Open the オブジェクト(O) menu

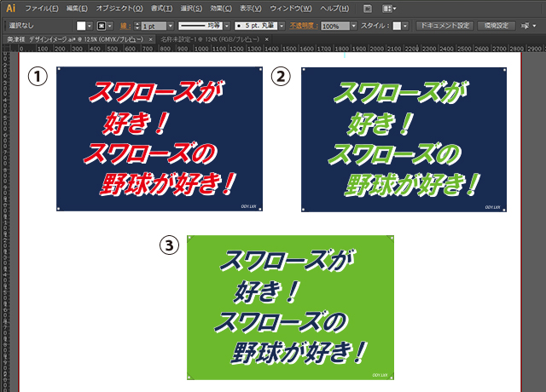119,9
